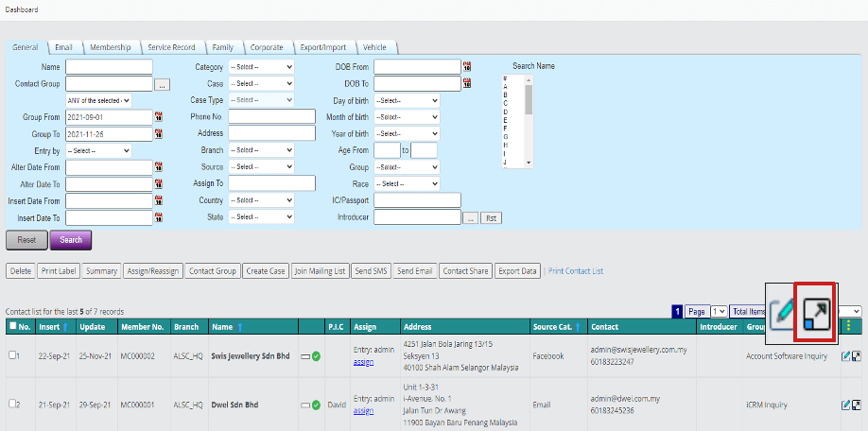Click green status check icon for Dwel Sdn Bhd

pyautogui.click(x=316, y=405)
